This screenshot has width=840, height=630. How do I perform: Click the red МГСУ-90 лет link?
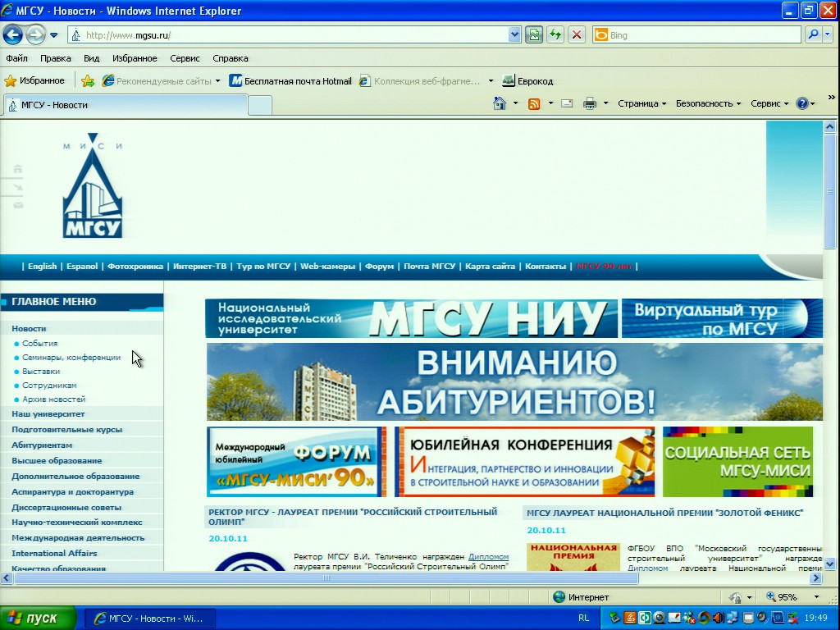[604, 267]
